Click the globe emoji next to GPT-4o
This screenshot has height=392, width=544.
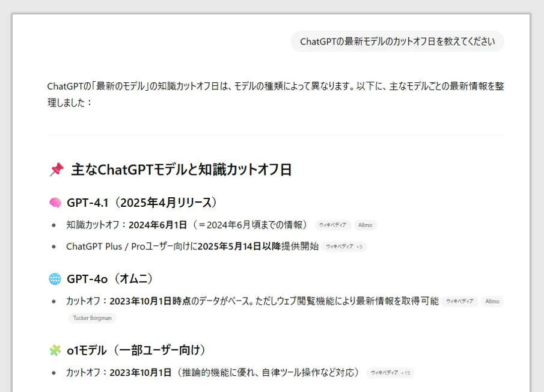tap(55, 279)
